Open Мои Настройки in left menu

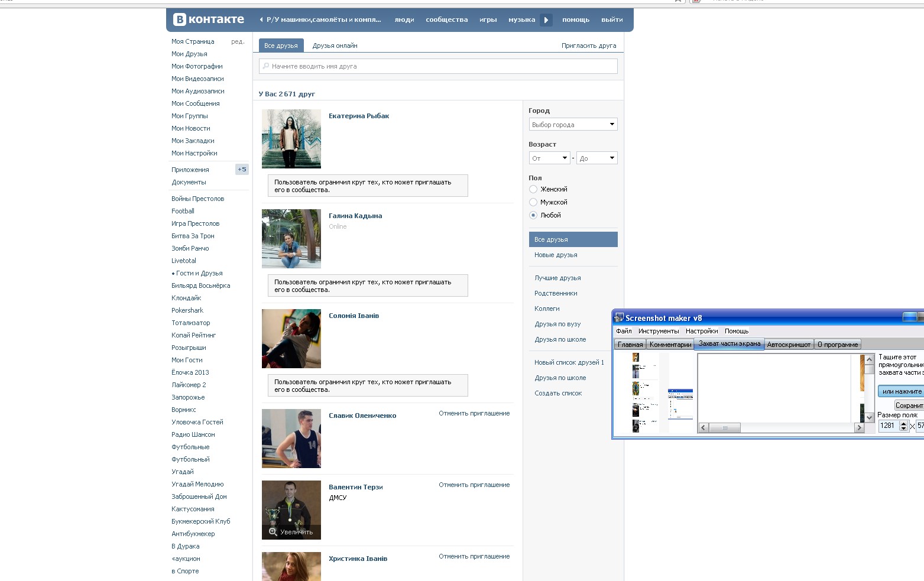[194, 153]
